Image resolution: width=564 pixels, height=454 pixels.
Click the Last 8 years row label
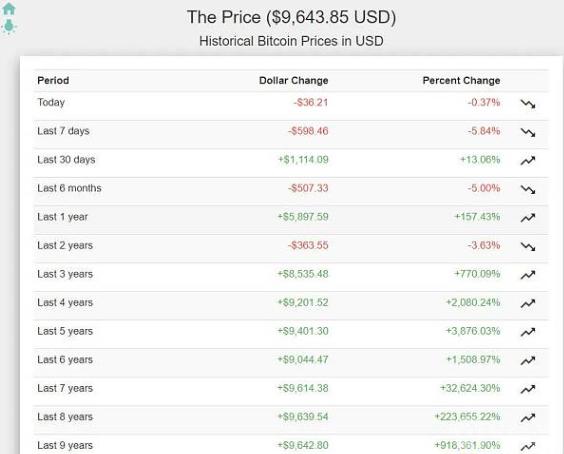(65, 417)
